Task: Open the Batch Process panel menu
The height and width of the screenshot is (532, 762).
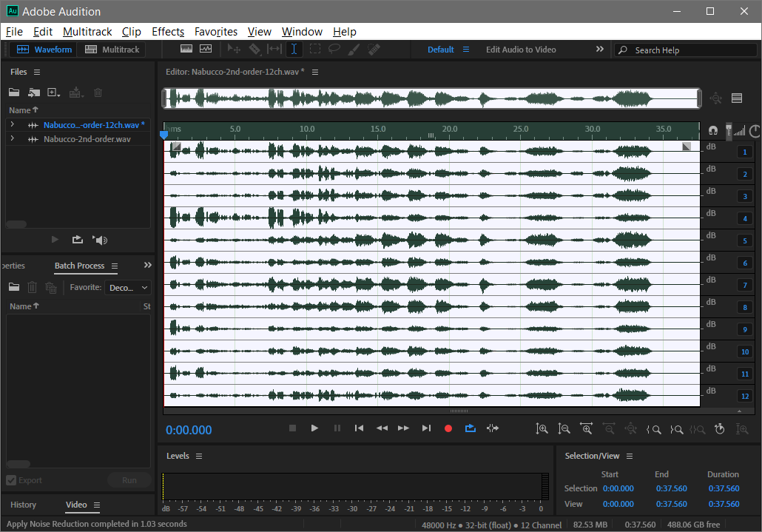Action: coord(115,266)
